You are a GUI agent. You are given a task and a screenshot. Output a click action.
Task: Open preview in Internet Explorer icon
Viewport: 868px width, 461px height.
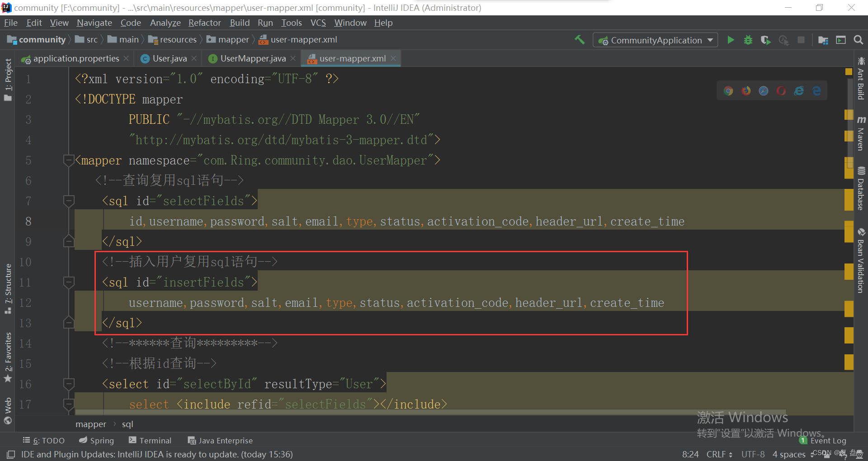click(x=799, y=91)
